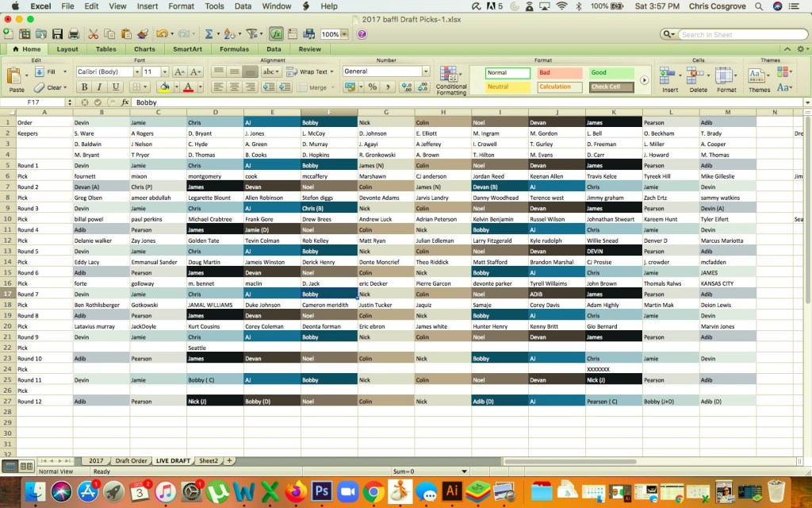Click the Format Painter brush icon
Viewport: 812px width, 508px height.
pyautogui.click(x=143, y=34)
